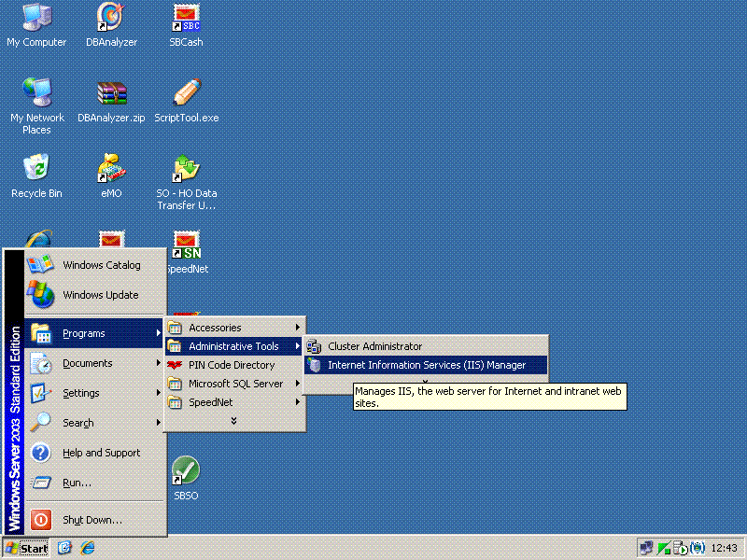Click the network computers tray icon
747x560 pixels.
[647, 548]
